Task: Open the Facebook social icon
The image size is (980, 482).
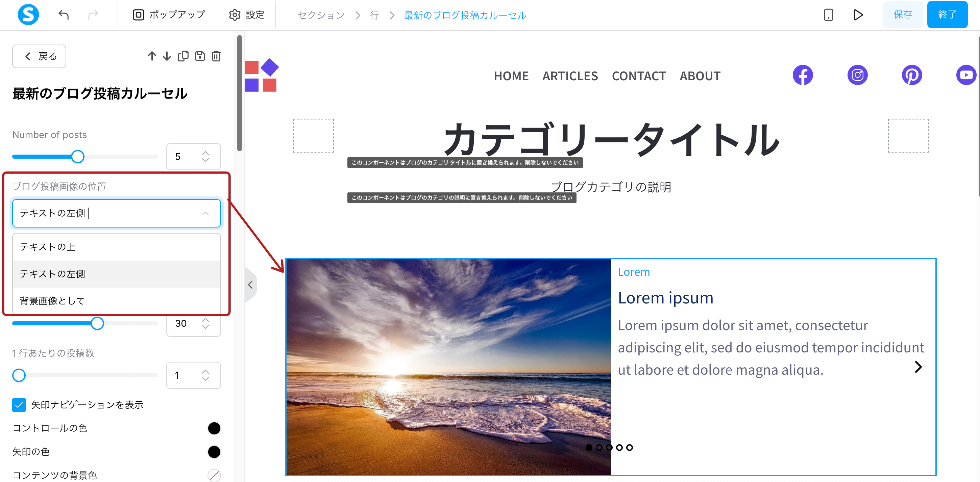Action: click(803, 75)
